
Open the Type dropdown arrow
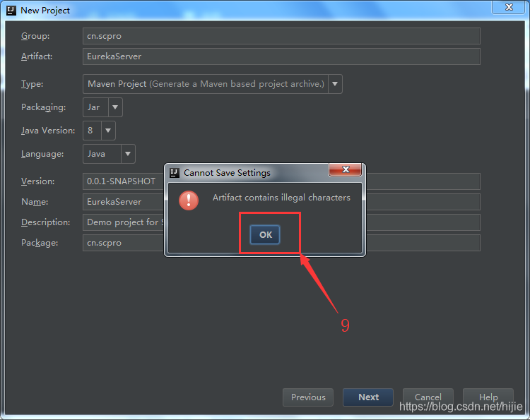tap(335, 84)
